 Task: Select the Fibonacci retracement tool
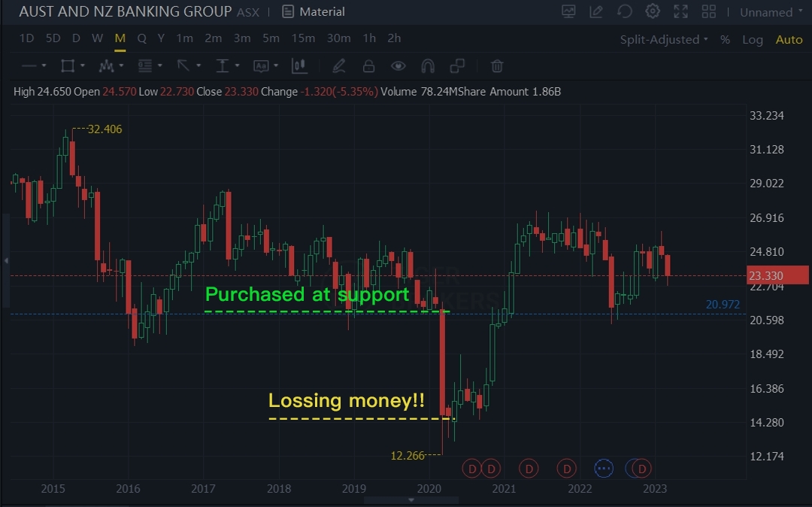pos(145,65)
